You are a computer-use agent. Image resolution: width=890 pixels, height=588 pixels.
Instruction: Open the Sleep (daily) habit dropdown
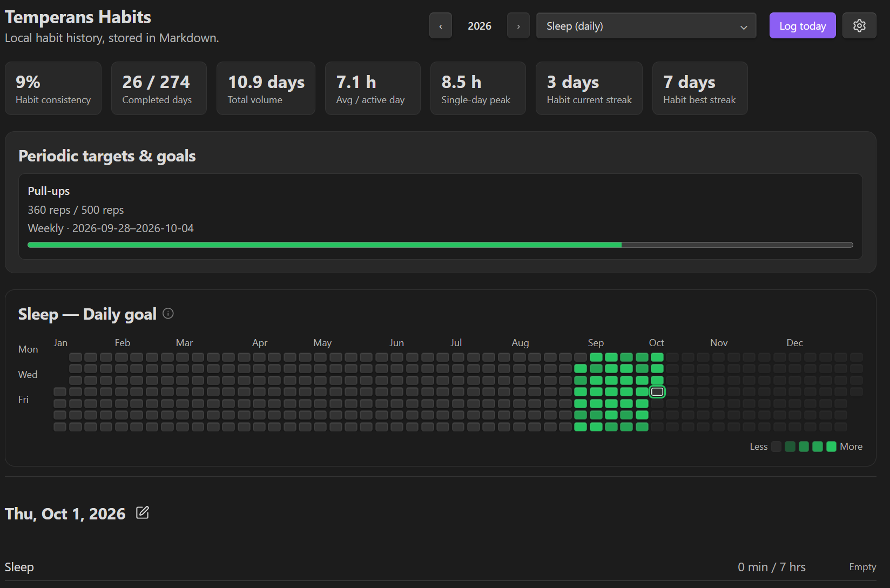[646, 25]
